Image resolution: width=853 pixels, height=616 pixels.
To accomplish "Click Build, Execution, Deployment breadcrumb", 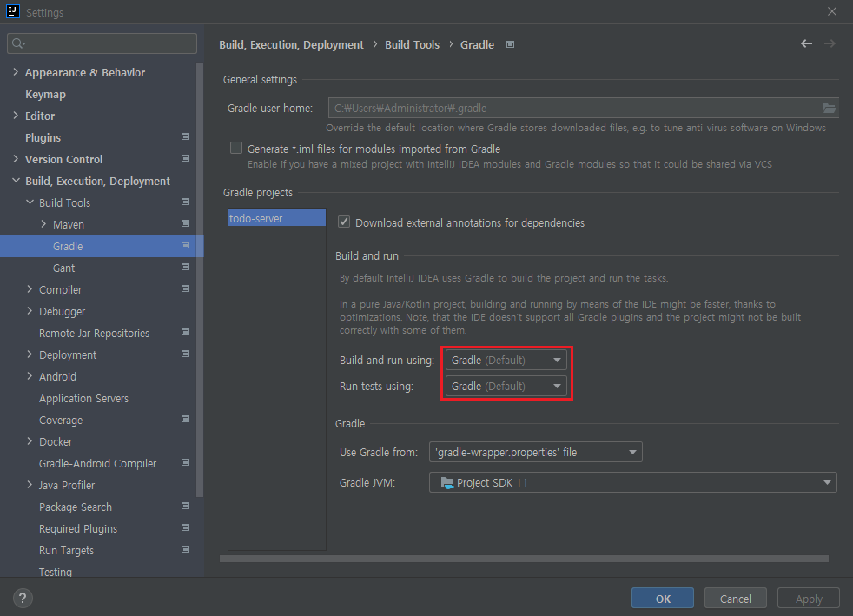I will (292, 44).
